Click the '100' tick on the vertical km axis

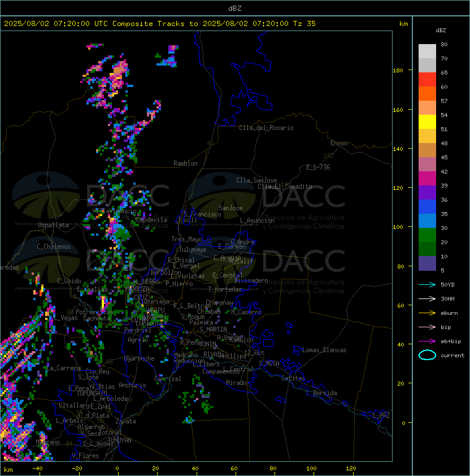click(398, 227)
